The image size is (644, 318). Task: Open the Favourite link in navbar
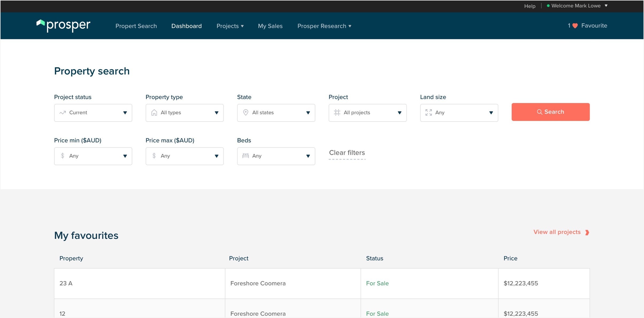click(594, 26)
